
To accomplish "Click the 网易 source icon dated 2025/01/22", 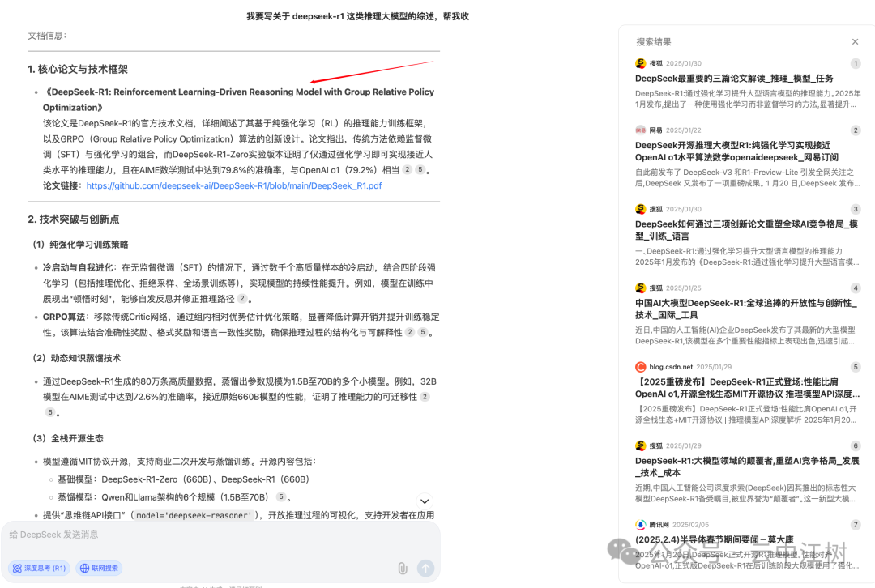I will click(x=641, y=130).
